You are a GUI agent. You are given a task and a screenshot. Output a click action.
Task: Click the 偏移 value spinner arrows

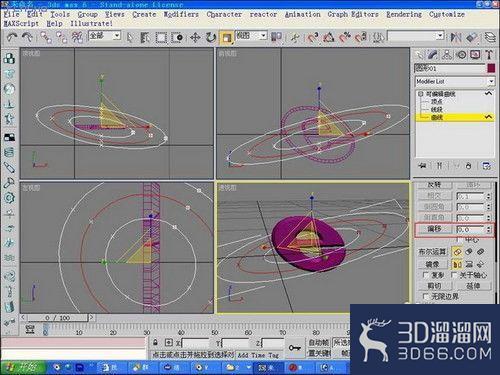click(x=488, y=229)
